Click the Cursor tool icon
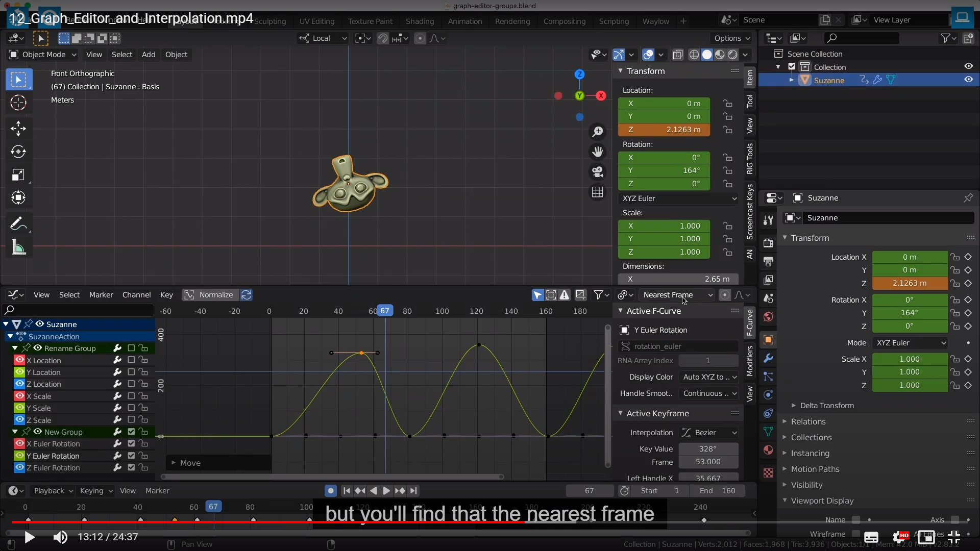This screenshot has height=551, width=980. coord(18,103)
